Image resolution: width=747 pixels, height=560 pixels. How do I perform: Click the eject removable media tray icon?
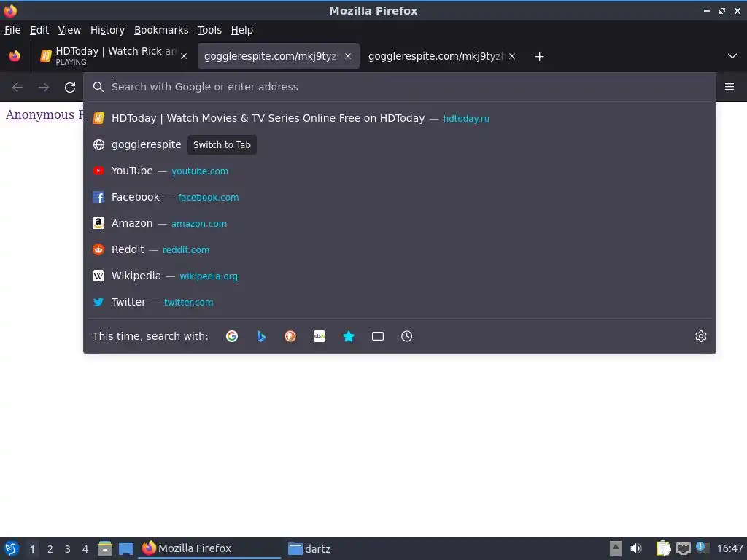616,548
